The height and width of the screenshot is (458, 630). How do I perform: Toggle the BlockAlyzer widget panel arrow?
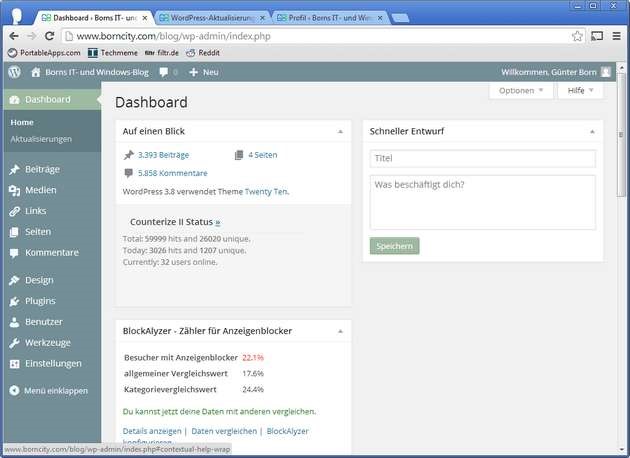click(339, 330)
